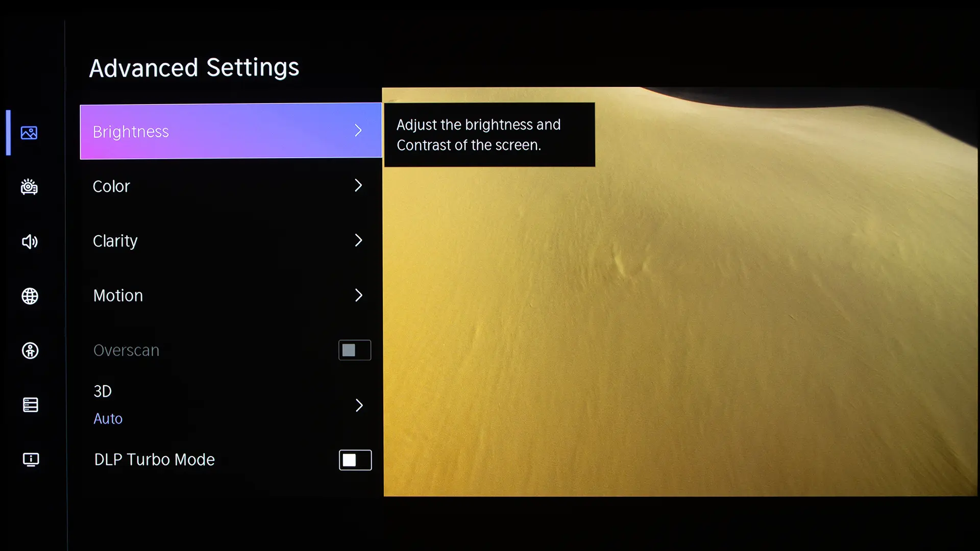
Task: Select the AI picture mode sidebar icon
Action: pyautogui.click(x=29, y=187)
